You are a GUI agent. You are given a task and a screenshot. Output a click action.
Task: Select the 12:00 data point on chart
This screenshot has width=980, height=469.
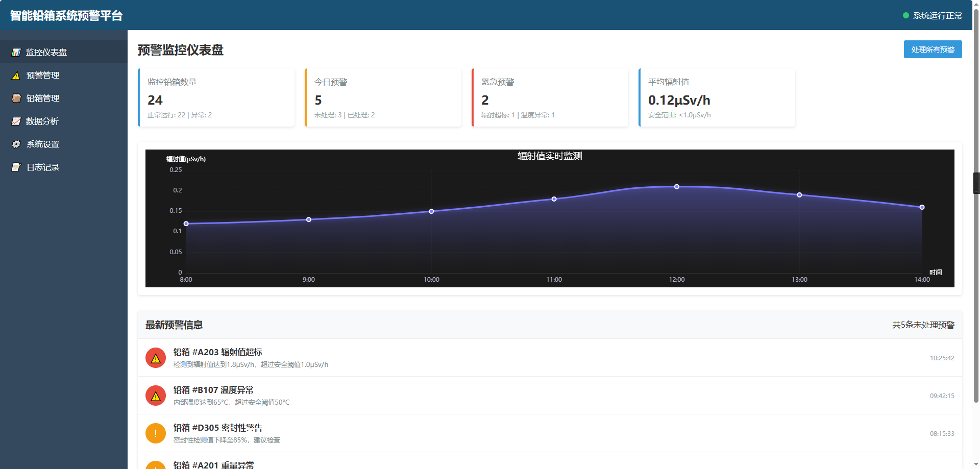(x=677, y=187)
